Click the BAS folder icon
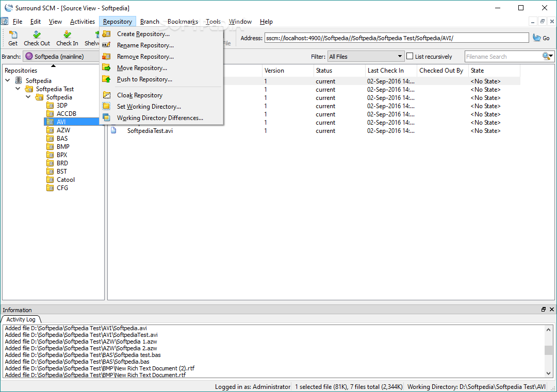557x392 pixels. [x=50, y=139]
